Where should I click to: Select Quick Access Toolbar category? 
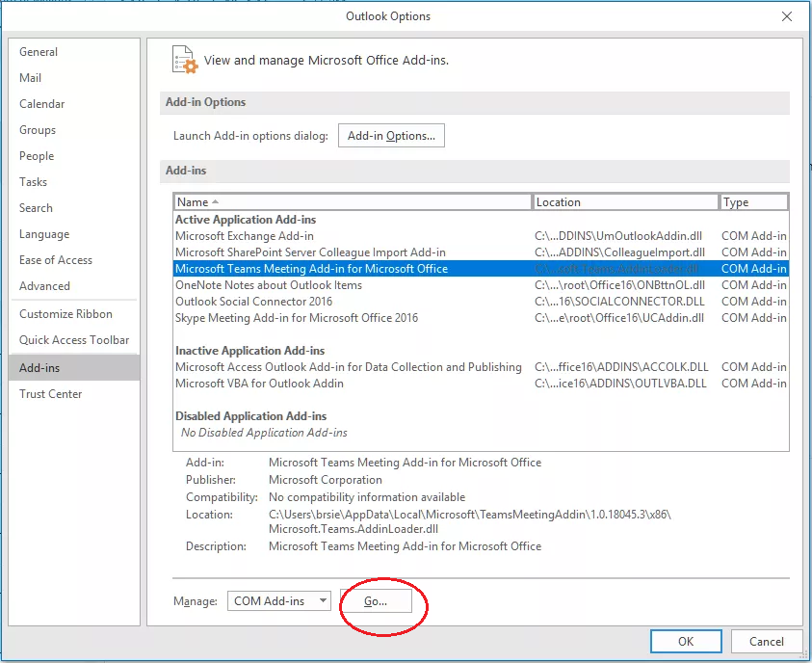[74, 340]
